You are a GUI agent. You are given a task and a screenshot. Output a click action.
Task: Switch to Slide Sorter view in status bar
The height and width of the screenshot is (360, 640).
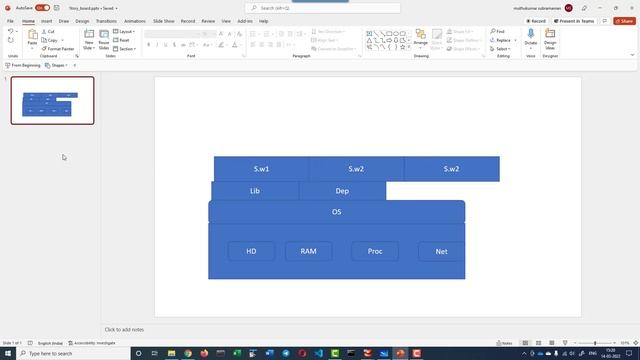[538, 343]
